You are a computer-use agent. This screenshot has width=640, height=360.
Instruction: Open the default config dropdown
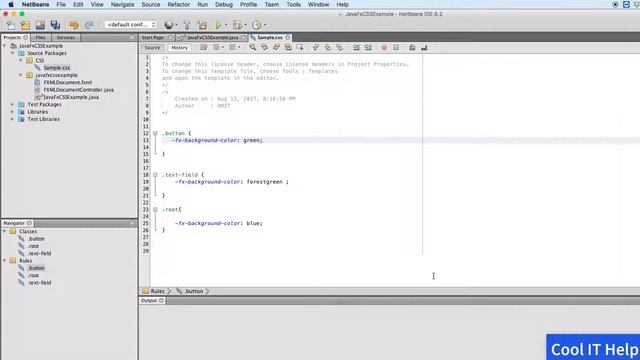[x=131, y=25]
